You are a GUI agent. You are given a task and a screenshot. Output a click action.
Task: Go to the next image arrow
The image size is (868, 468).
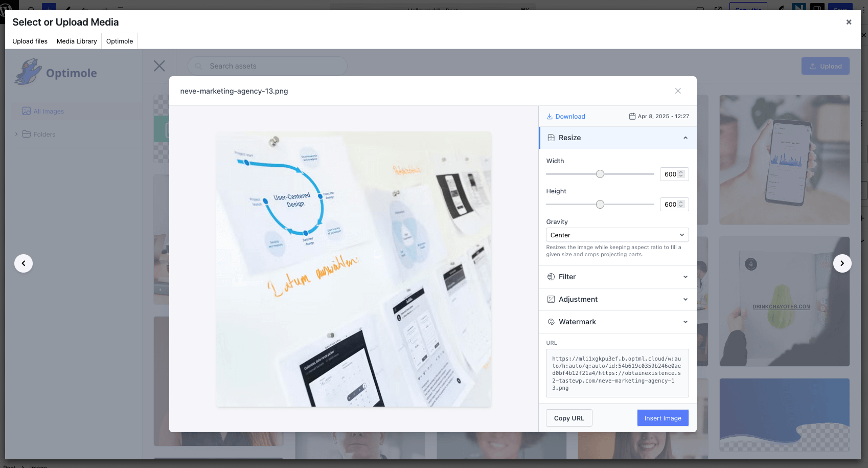[x=842, y=263]
